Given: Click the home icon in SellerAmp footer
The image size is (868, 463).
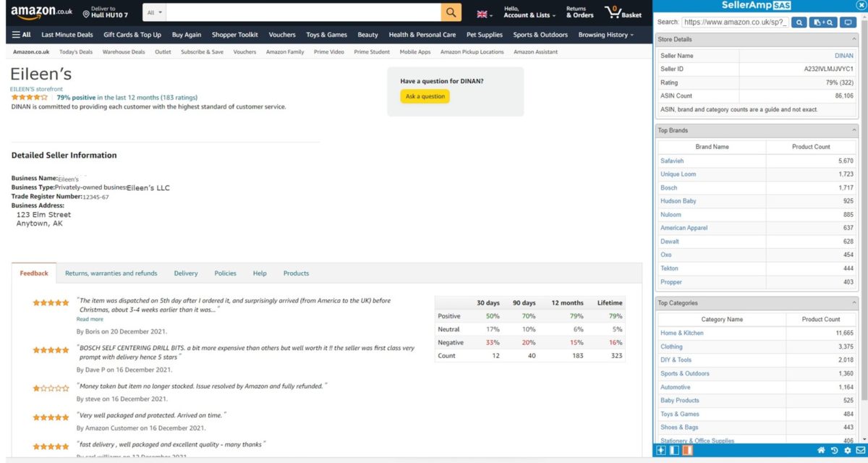Looking at the screenshot, I should [821, 450].
